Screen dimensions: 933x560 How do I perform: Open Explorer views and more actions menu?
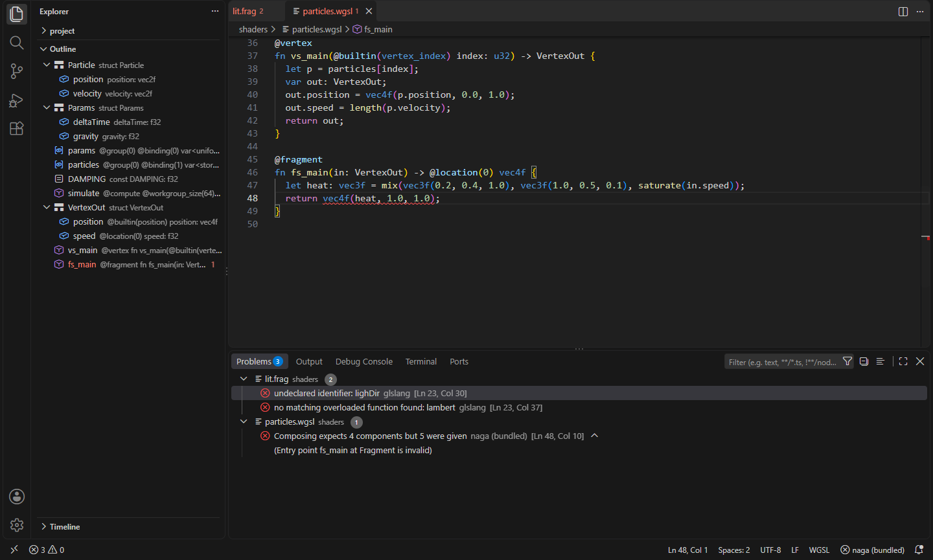pos(215,11)
